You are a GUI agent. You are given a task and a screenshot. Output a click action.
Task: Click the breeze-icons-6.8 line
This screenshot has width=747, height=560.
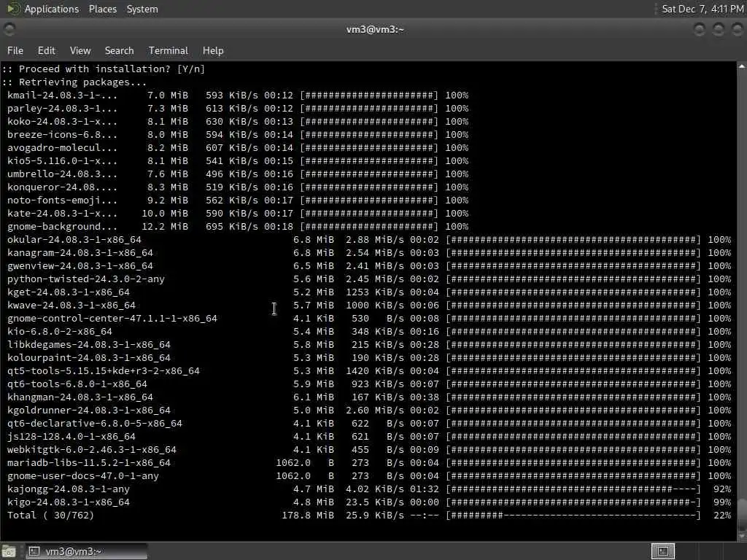point(238,135)
